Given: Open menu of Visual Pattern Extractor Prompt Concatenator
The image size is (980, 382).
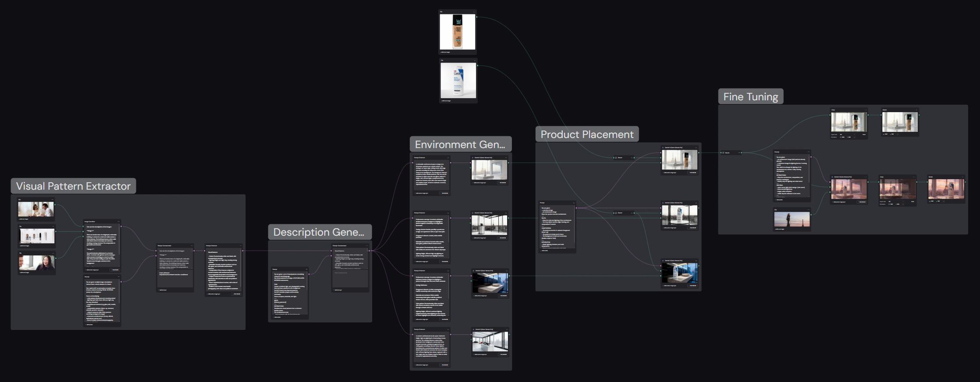Looking at the screenshot, I should click(x=192, y=246).
